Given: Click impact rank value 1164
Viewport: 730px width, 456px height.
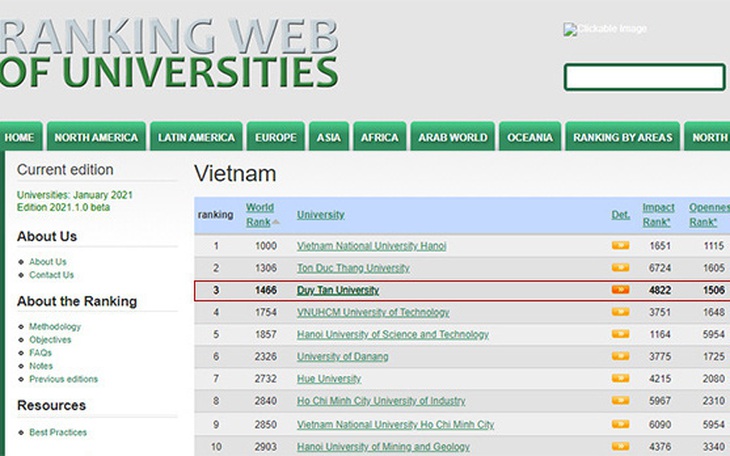Looking at the screenshot, I should (x=660, y=334).
